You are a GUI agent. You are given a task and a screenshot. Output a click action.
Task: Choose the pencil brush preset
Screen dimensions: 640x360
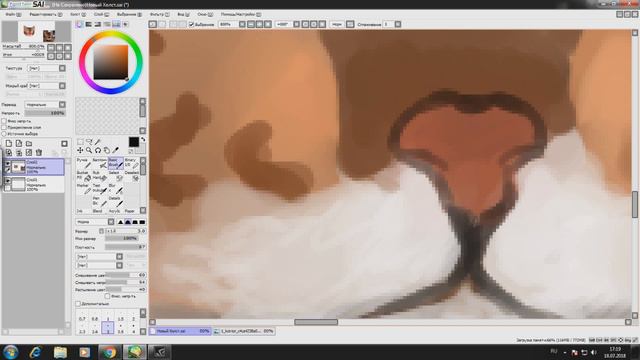[83, 163]
